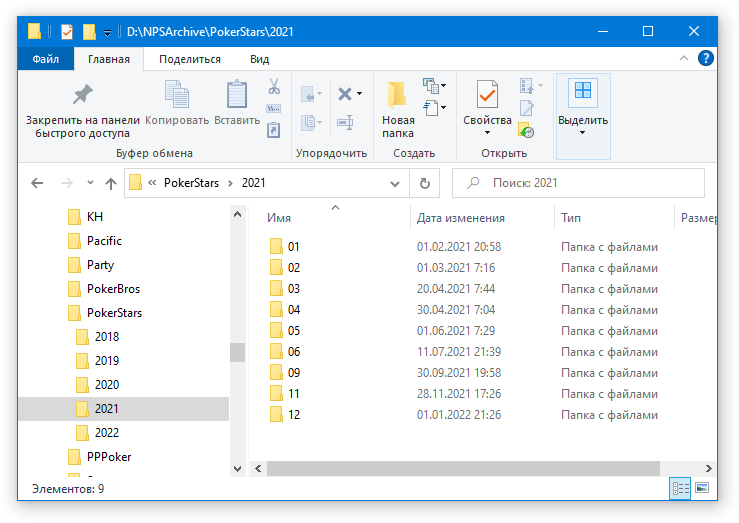
Task: Click the Rename icon
Action: coord(345,123)
